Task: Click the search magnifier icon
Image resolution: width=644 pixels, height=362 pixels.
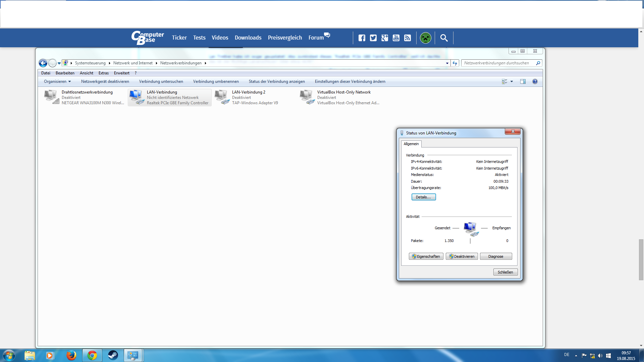Action: pos(444,38)
